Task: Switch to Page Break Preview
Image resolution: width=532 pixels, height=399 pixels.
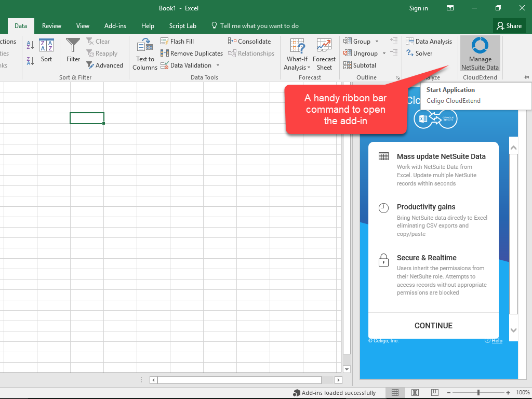Action: (435, 393)
